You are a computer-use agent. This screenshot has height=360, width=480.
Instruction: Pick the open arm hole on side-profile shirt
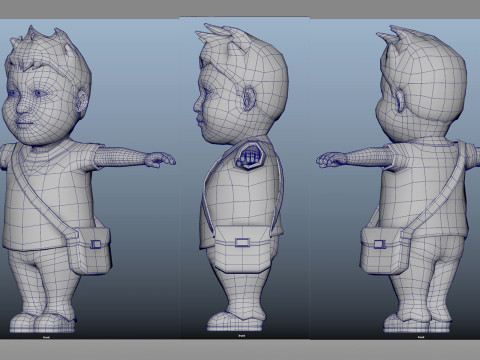250,155
